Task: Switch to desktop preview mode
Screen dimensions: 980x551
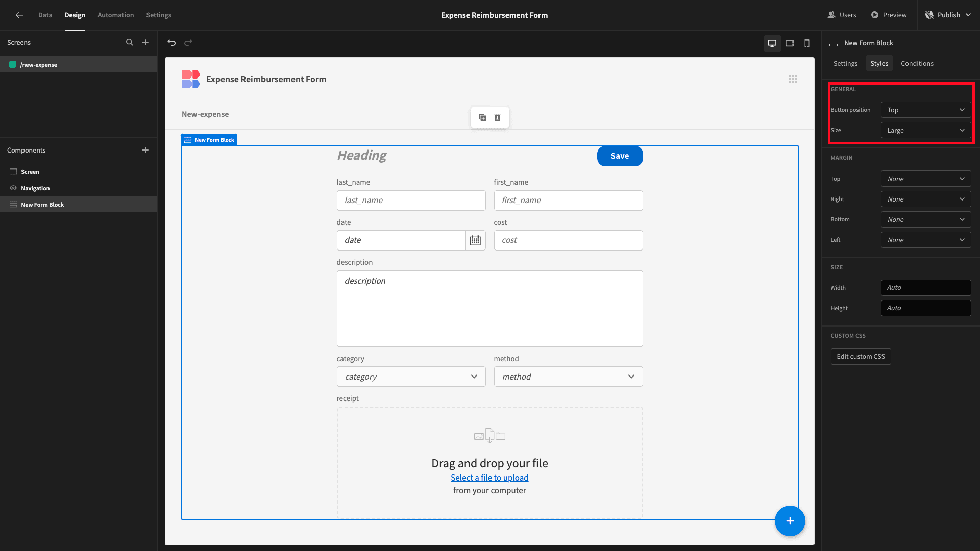Action: tap(772, 43)
